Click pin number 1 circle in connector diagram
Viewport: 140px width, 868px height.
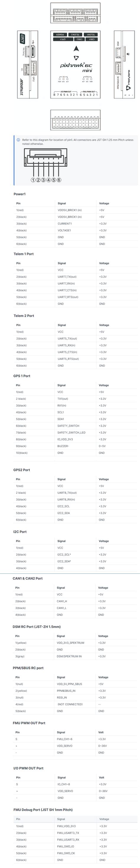click(x=33, y=180)
